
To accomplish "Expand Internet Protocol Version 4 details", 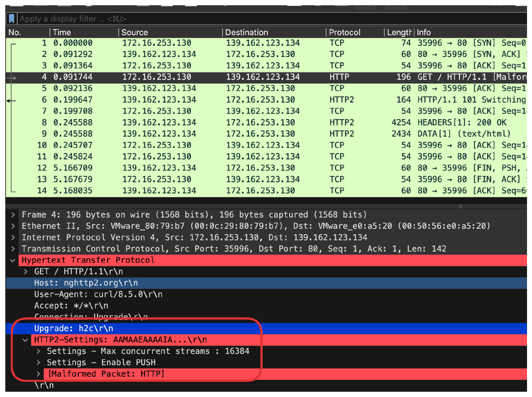I will coord(13,237).
